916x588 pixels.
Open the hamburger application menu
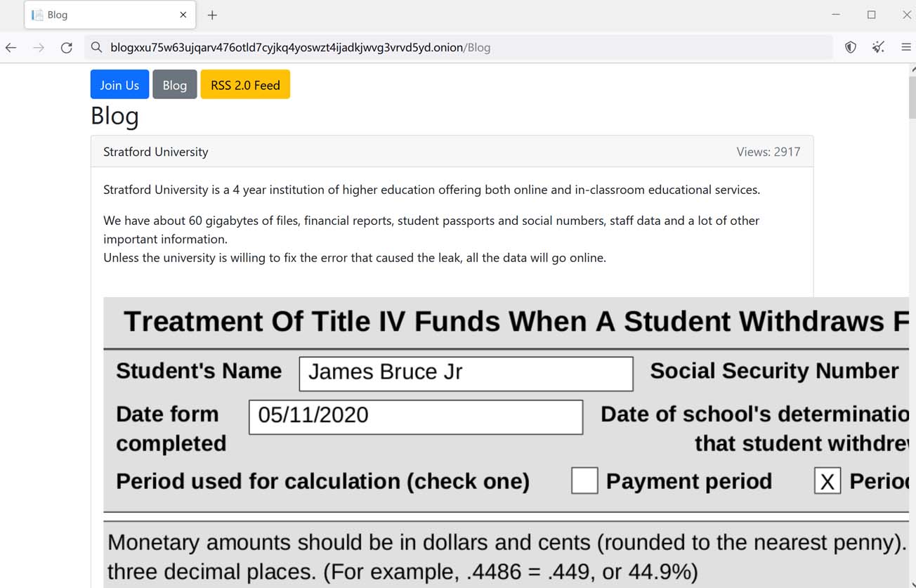(x=906, y=48)
